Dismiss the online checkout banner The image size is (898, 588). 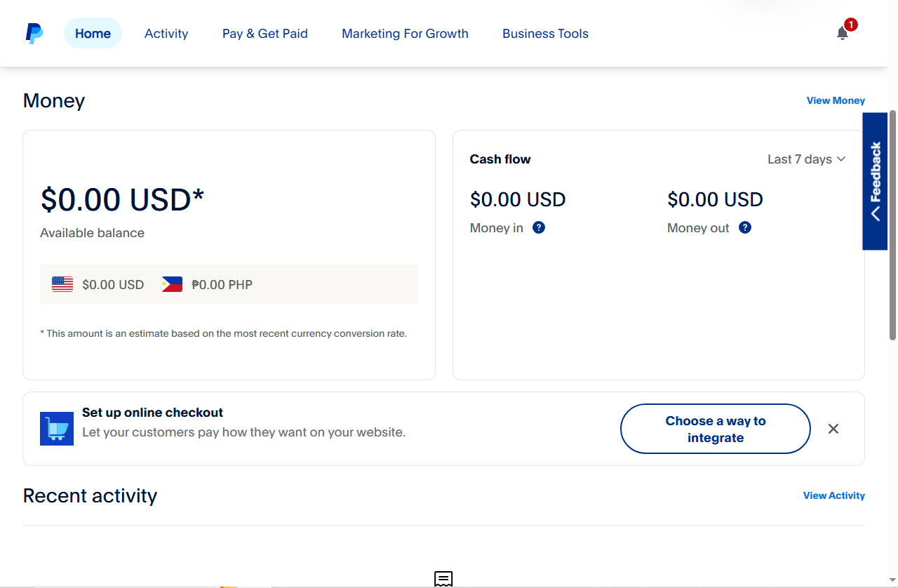click(833, 429)
